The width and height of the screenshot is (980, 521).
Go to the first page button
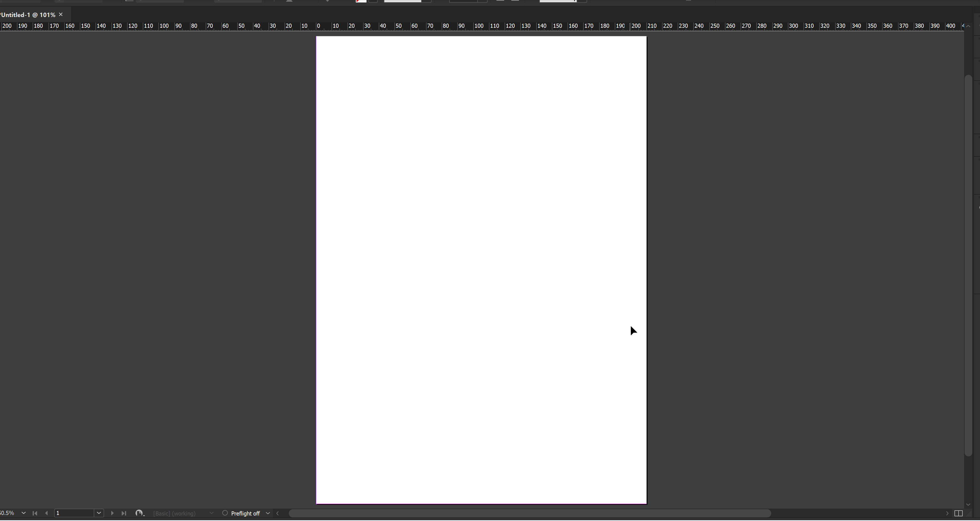(x=35, y=514)
